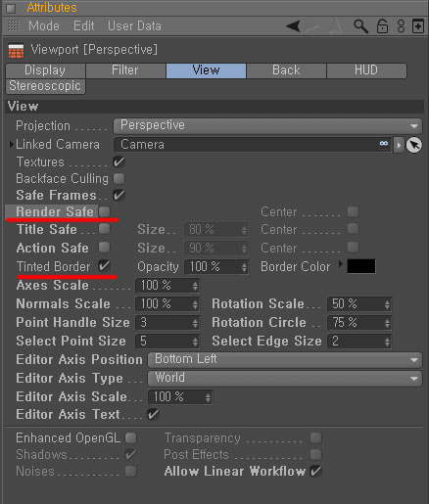Open the User Data menu
Viewport: 429px width, 504px height.
click(134, 26)
